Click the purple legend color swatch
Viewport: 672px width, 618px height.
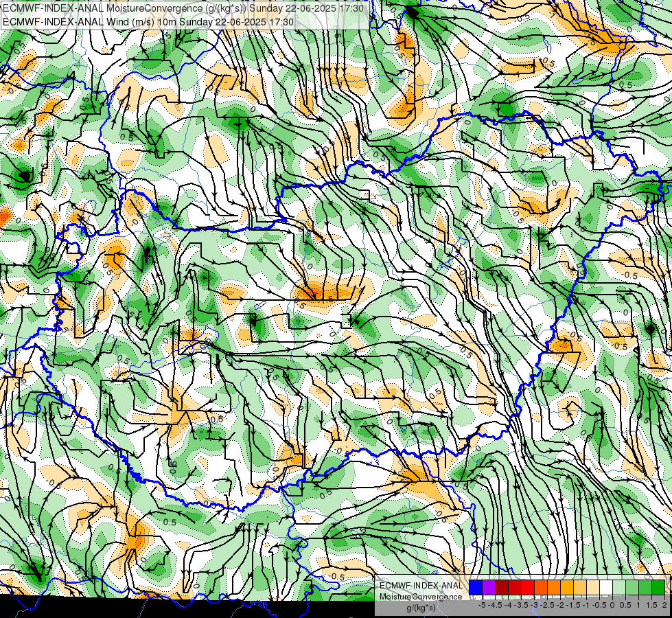(x=489, y=587)
